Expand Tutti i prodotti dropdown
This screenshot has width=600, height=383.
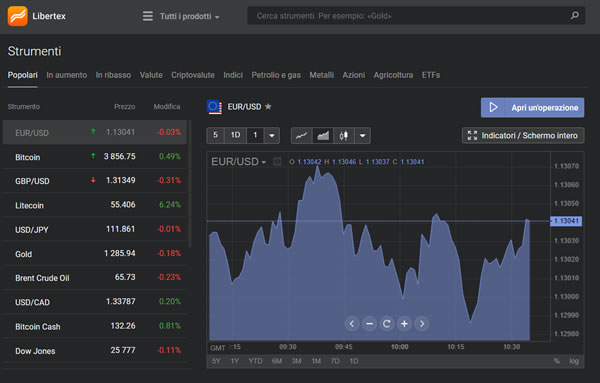pos(190,16)
